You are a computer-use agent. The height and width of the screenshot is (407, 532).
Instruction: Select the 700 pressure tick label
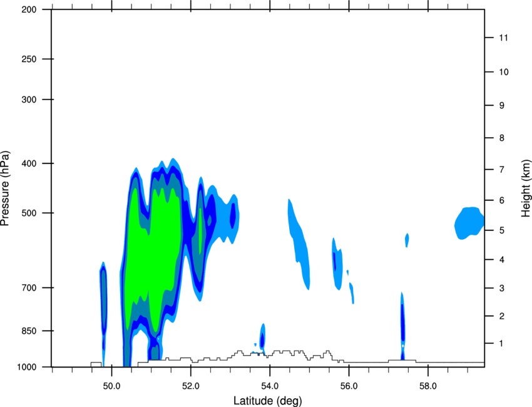(x=29, y=287)
